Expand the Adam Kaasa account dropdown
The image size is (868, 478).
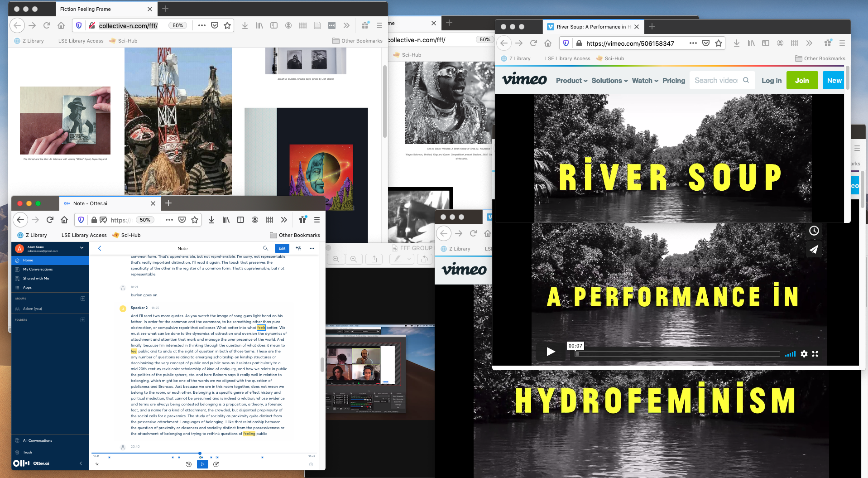pyautogui.click(x=82, y=248)
